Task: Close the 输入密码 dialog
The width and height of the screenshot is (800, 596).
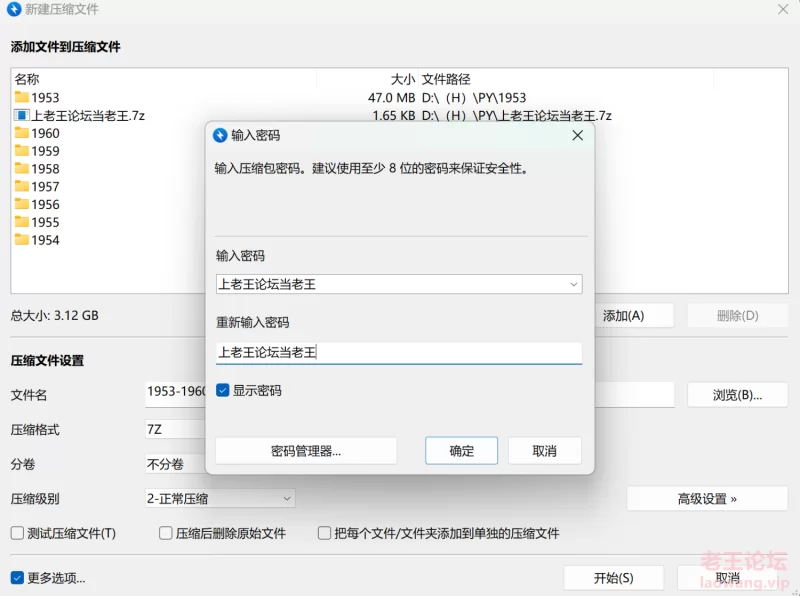Action: click(x=577, y=135)
